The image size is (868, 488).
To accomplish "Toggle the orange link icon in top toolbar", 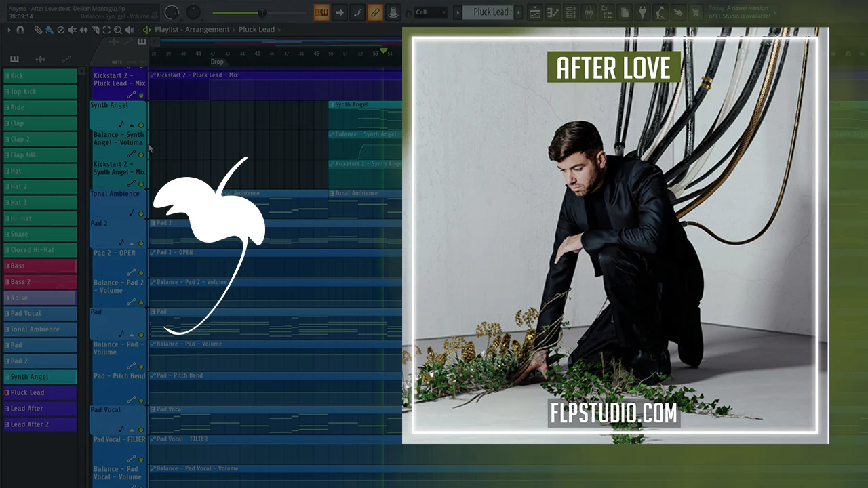I will tap(375, 12).
